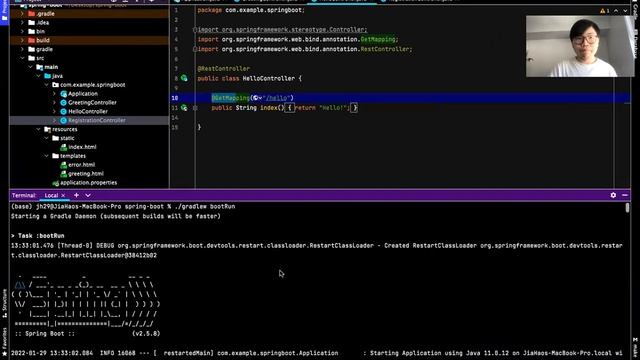The width and height of the screenshot is (640, 360).
Task: Open terminal settings gear
Action: coord(613,195)
